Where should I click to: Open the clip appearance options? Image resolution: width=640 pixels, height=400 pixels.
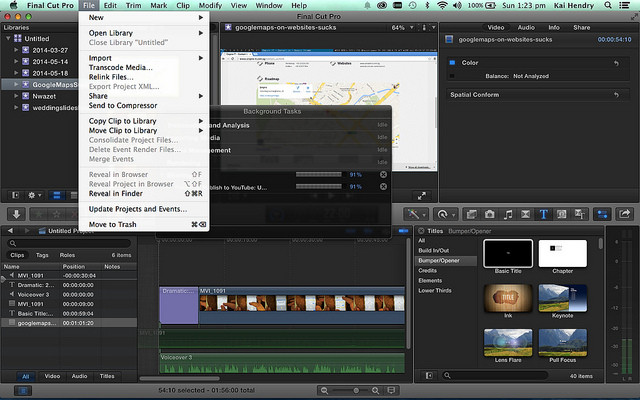pyautogui.click(x=391, y=391)
